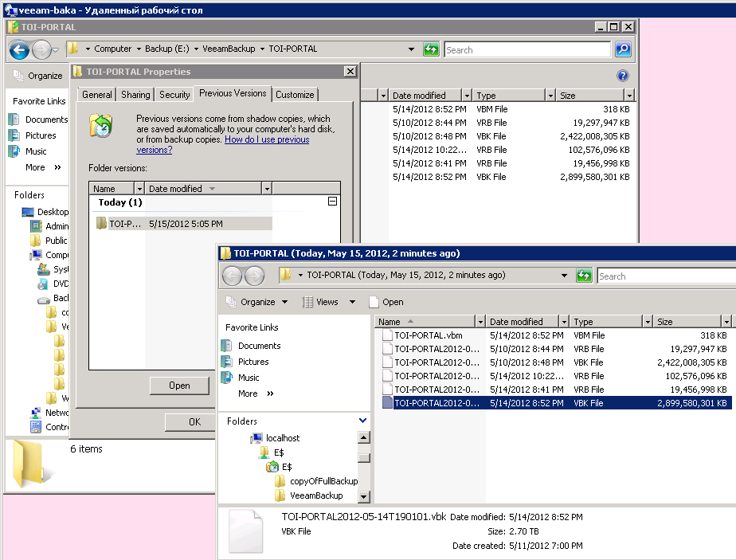The image size is (736, 560).
Task: Click the Forward arrow in snapshot window
Action: click(x=254, y=276)
